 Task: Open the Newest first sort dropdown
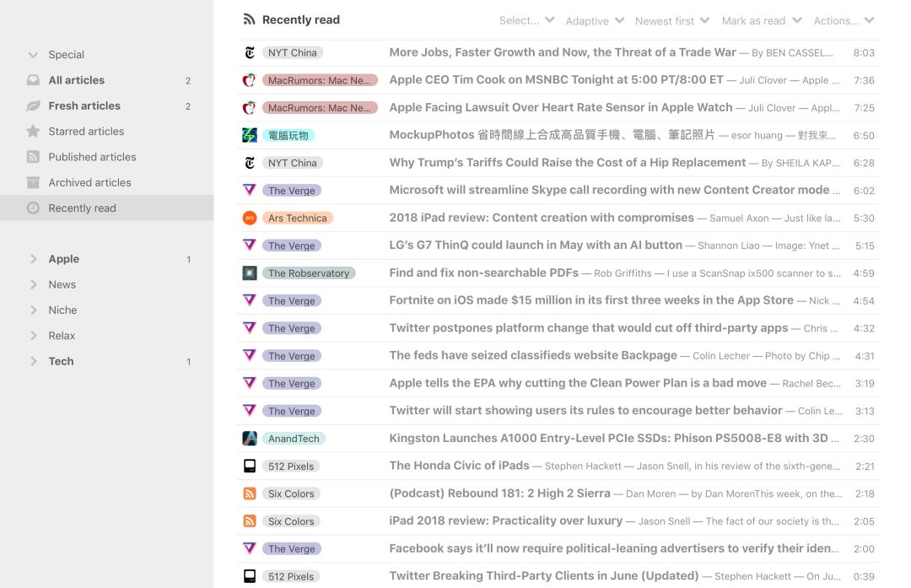click(672, 21)
